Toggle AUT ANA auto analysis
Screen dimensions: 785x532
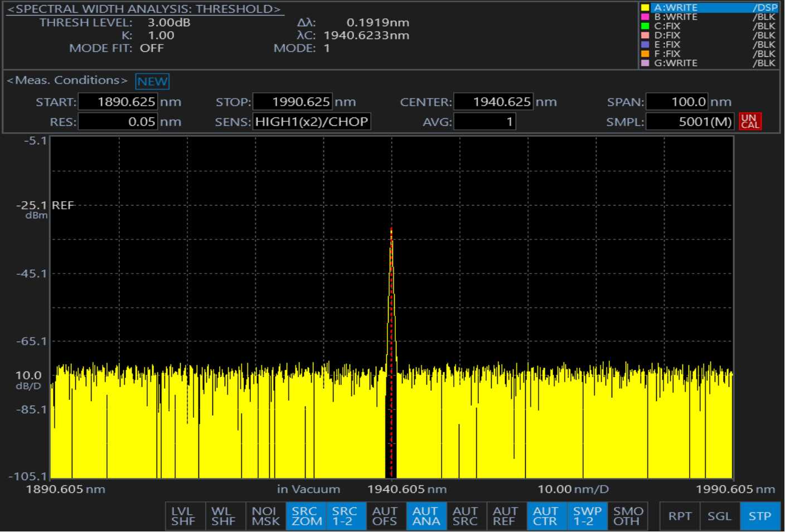pyautogui.click(x=425, y=516)
